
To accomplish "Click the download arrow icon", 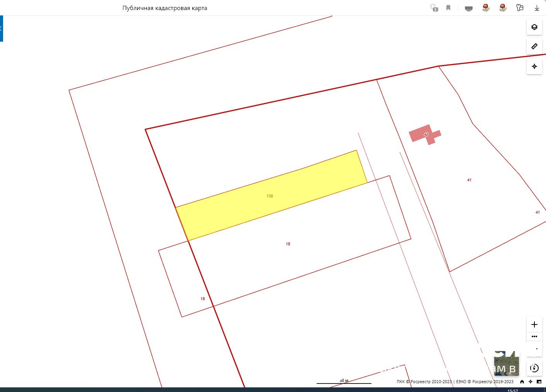I will tap(537, 8).
